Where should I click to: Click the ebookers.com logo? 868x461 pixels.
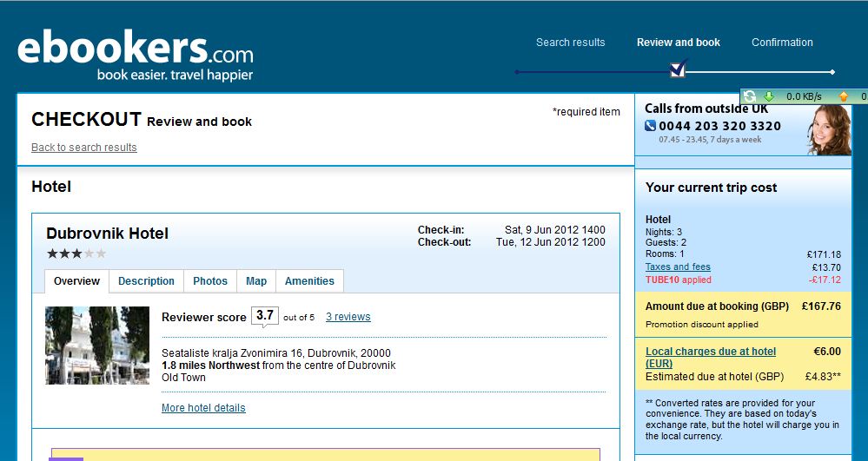(135, 54)
